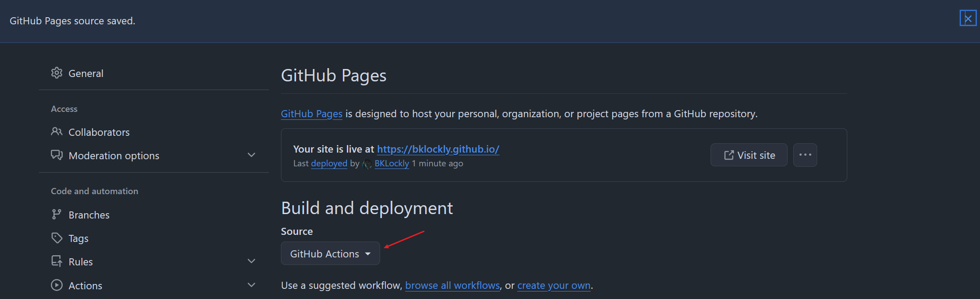Open the Moderation options label
Viewport: 980px width, 299px height.
tap(114, 156)
